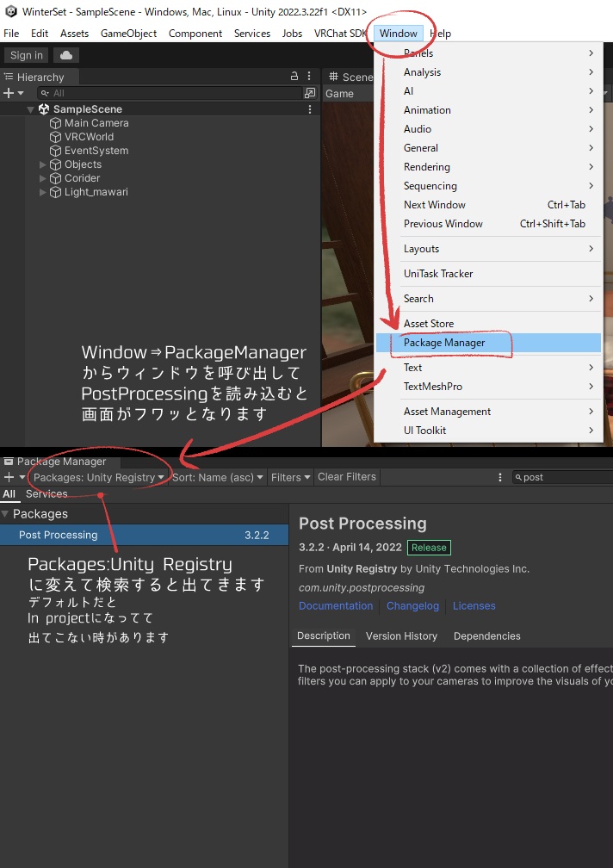Open the Licenses link

pos(474,605)
